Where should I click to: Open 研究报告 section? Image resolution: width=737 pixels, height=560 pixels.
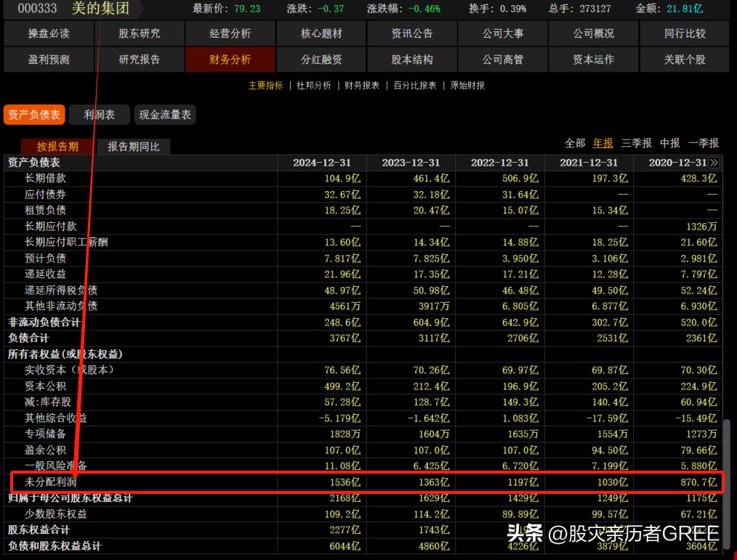click(x=140, y=60)
